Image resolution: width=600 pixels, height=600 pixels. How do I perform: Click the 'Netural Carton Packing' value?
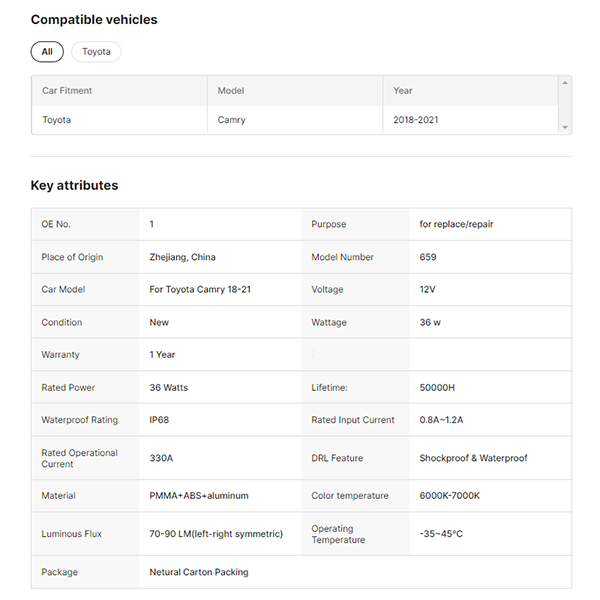pos(199,572)
